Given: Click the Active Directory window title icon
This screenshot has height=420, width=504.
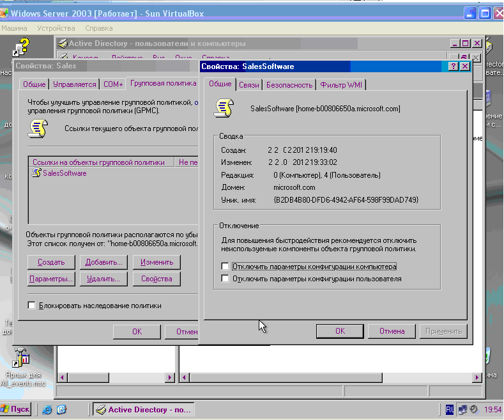Looking at the screenshot, I should tap(63, 43).
